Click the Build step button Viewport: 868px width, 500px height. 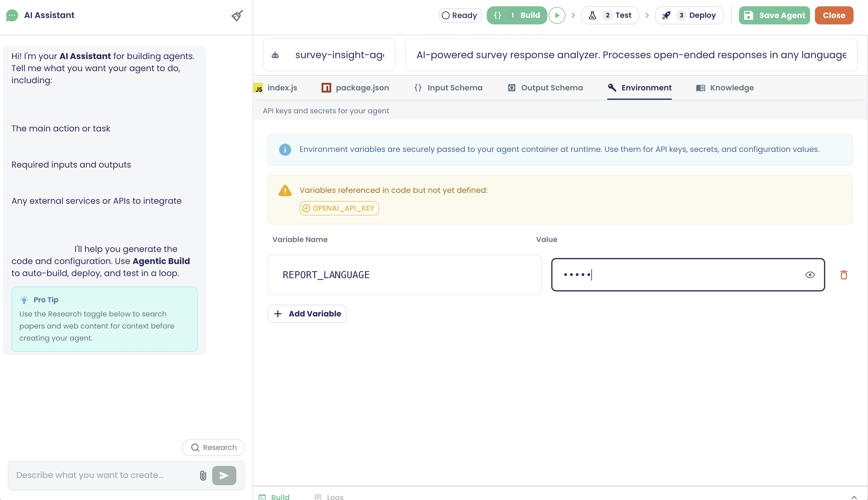pyautogui.click(x=516, y=15)
